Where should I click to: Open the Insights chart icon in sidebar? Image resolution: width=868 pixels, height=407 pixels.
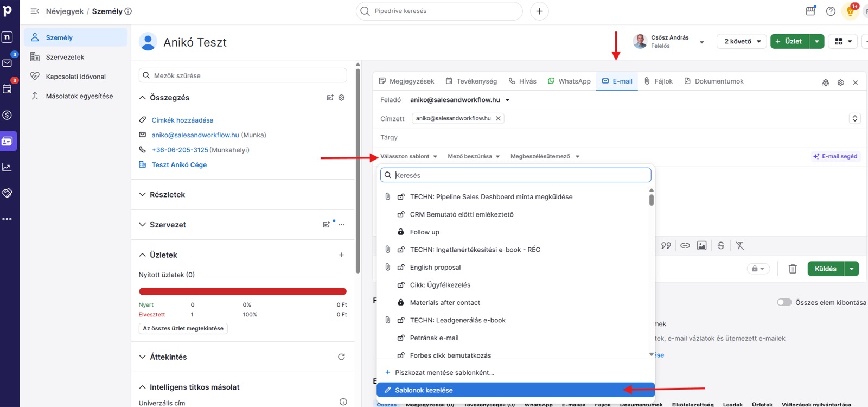click(x=7, y=167)
